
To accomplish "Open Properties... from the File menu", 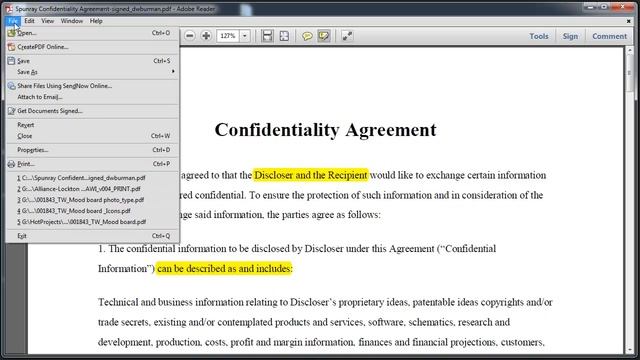I will 92,150.
